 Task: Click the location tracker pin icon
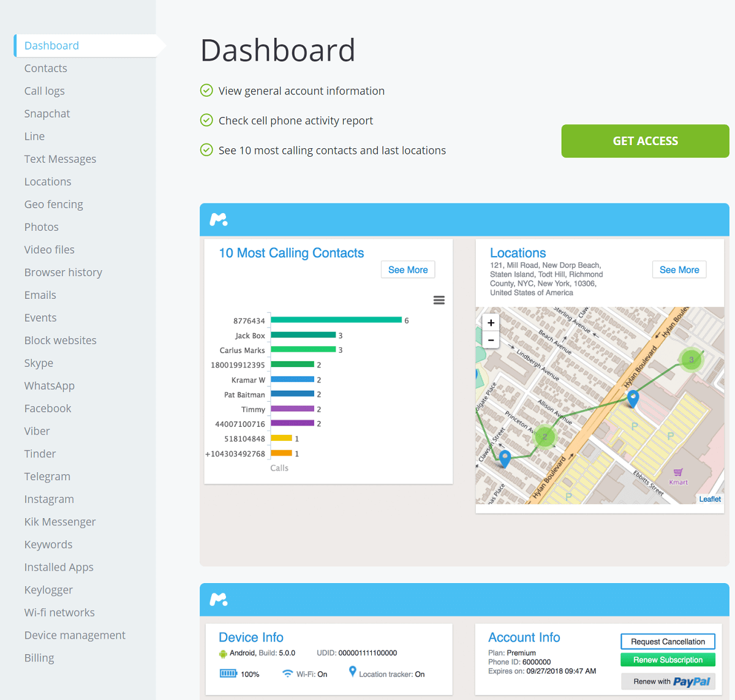click(352, 672)
